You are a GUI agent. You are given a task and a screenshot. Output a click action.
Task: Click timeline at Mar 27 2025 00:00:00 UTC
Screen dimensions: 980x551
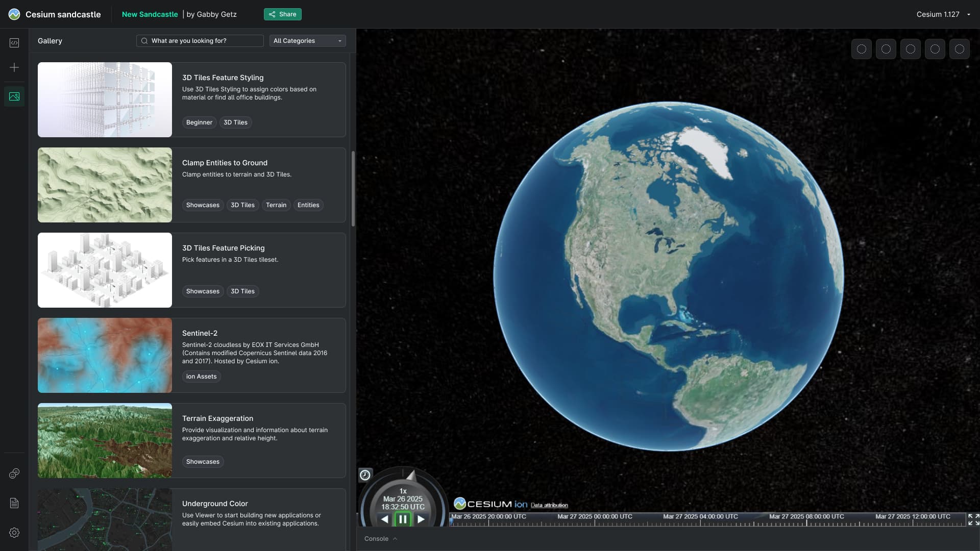pos(595,516)
